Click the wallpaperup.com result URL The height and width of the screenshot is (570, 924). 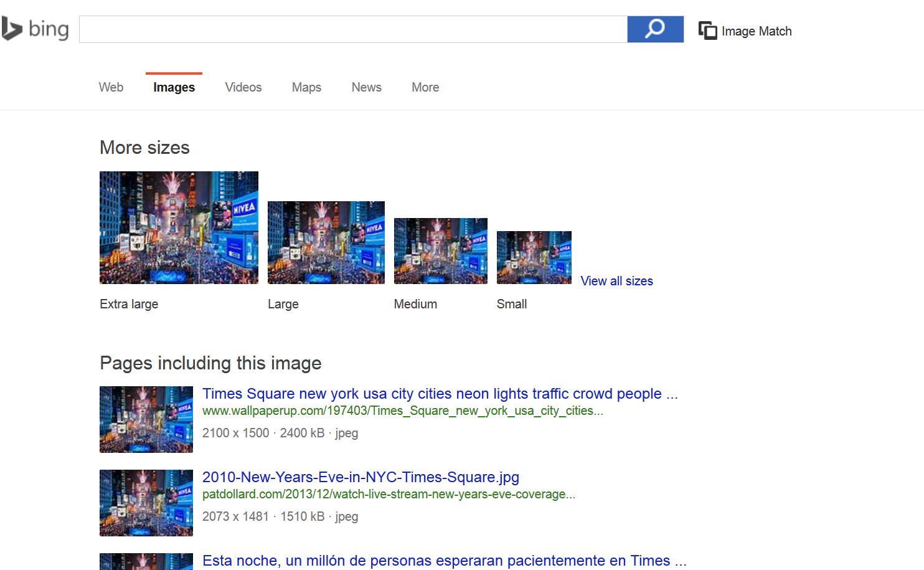pos(403,411)
